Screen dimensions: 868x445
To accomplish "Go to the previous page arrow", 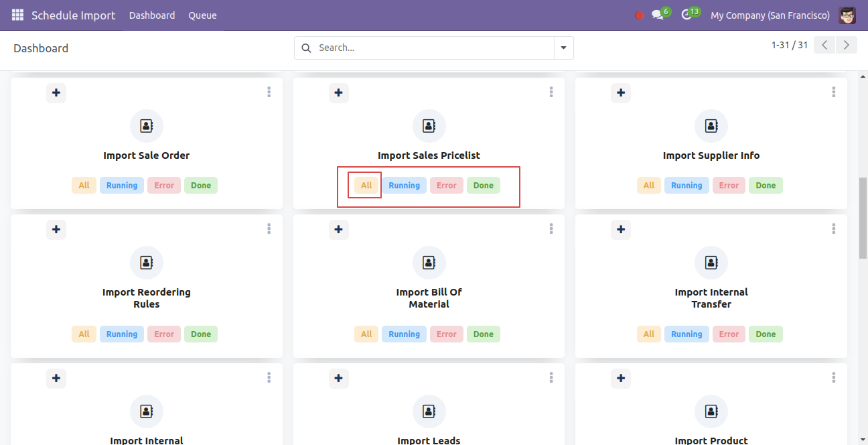I will (x=825, y=45).
